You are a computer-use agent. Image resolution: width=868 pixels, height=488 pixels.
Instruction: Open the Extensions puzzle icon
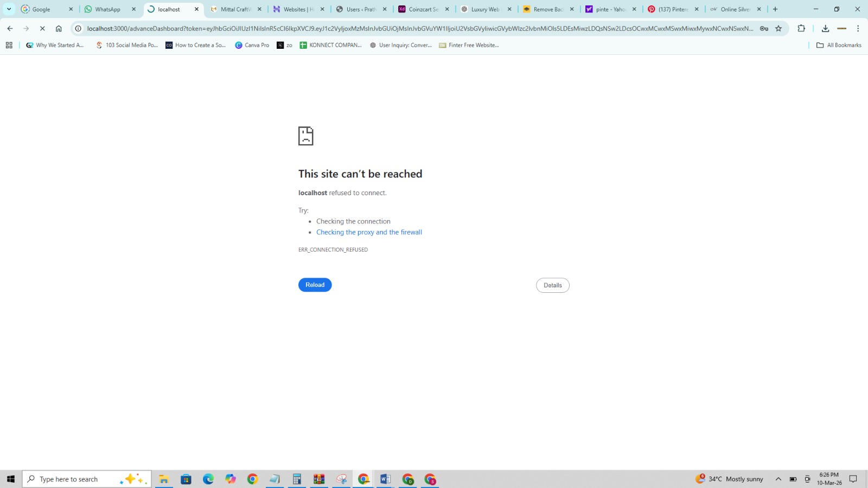(801, 29)
